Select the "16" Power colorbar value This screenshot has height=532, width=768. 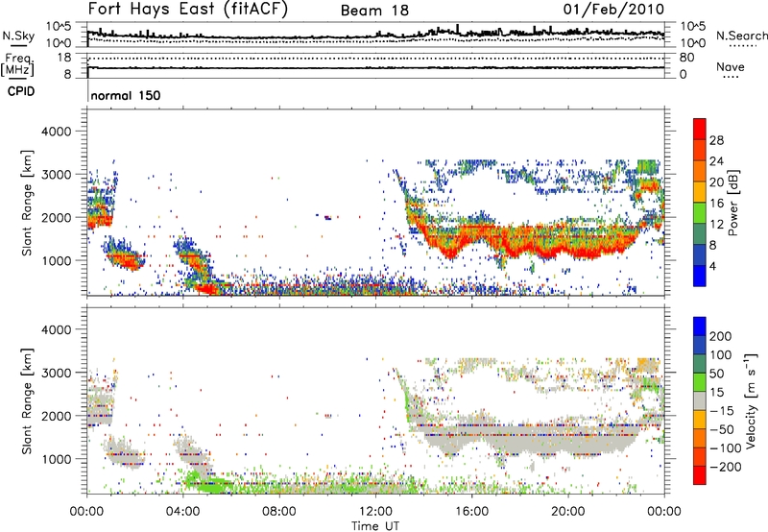tap(716, 204)
